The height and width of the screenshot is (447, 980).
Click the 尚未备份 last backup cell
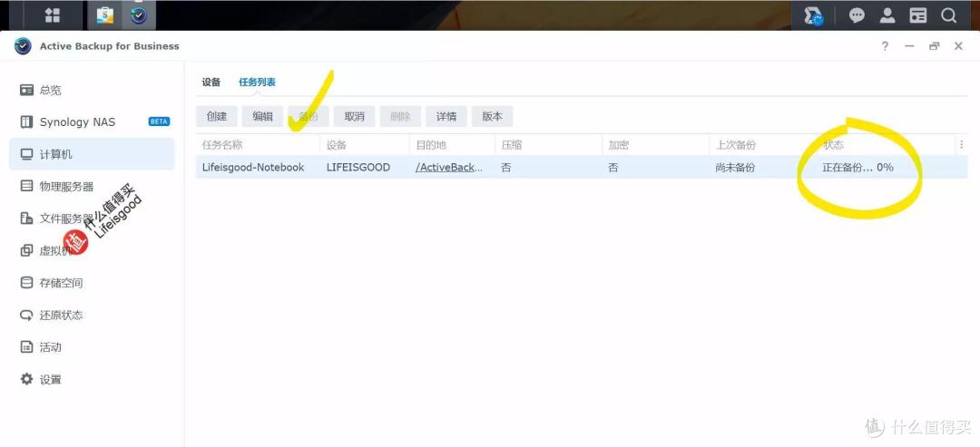[735, 168]
